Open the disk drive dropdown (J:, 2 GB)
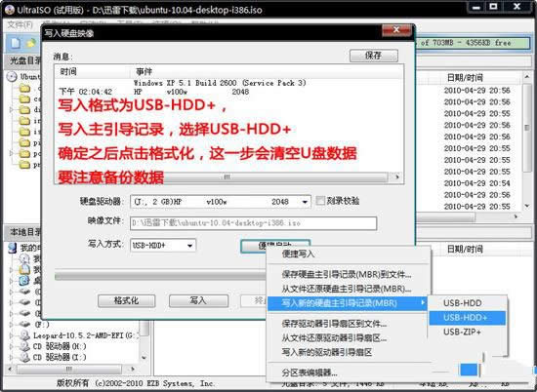The width and height of the screenshot is (537, 392). (x=221, y=202)
